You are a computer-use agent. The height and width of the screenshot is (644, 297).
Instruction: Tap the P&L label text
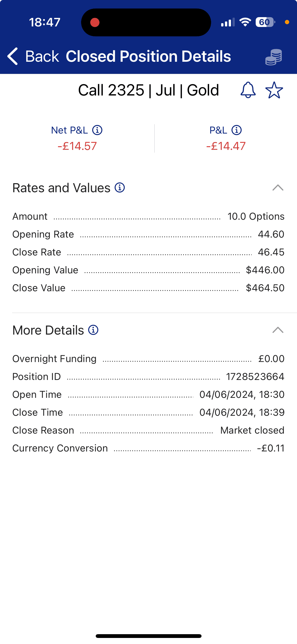(218, 130)
